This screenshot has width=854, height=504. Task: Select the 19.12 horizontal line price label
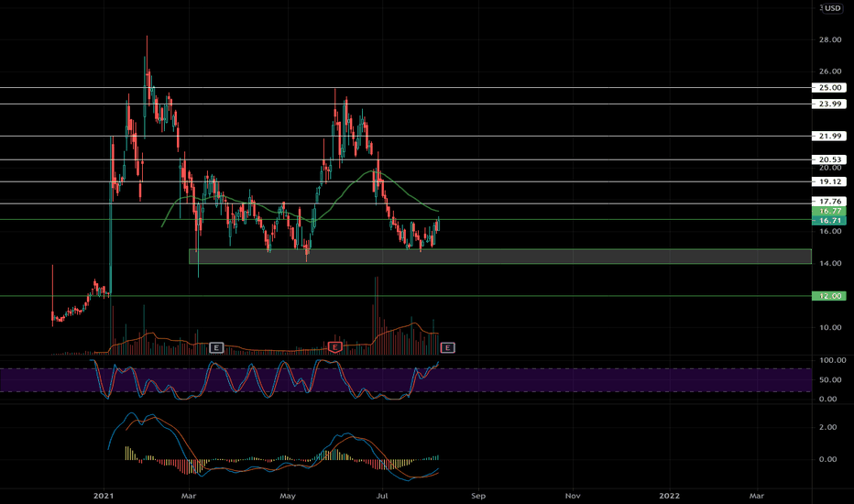(829, 182)
